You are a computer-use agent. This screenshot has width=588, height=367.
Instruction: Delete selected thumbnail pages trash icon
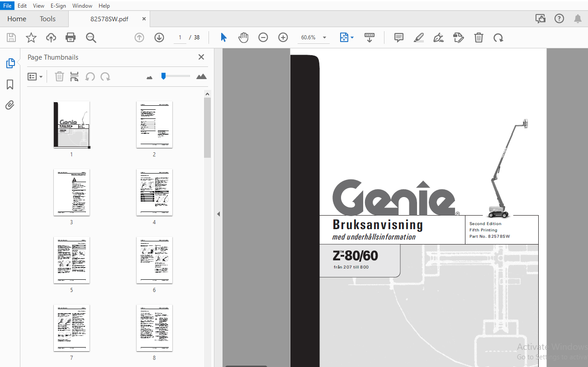click(x=59, y=76)
